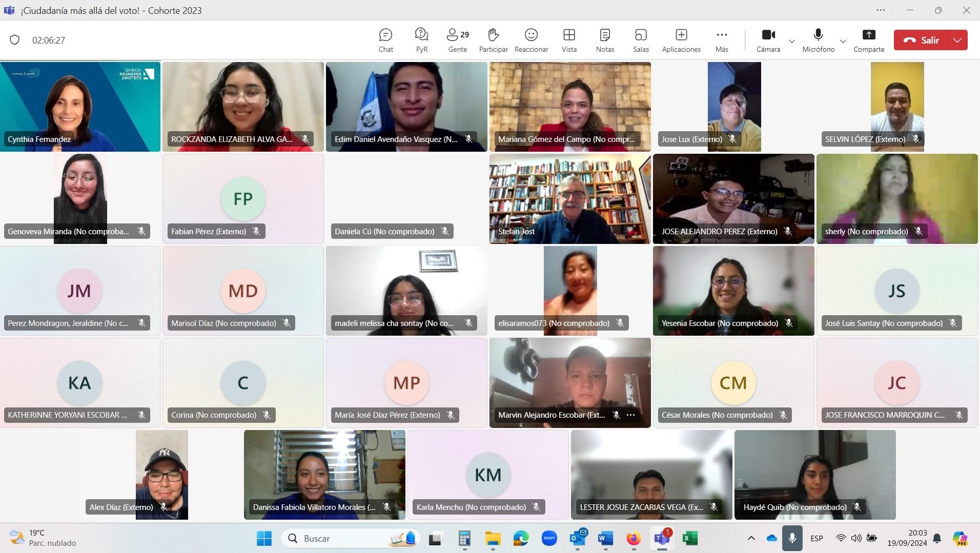Viewport: 980px width, 553px height.
Task: Change layout with Vista button
Action: pos(569,40)
